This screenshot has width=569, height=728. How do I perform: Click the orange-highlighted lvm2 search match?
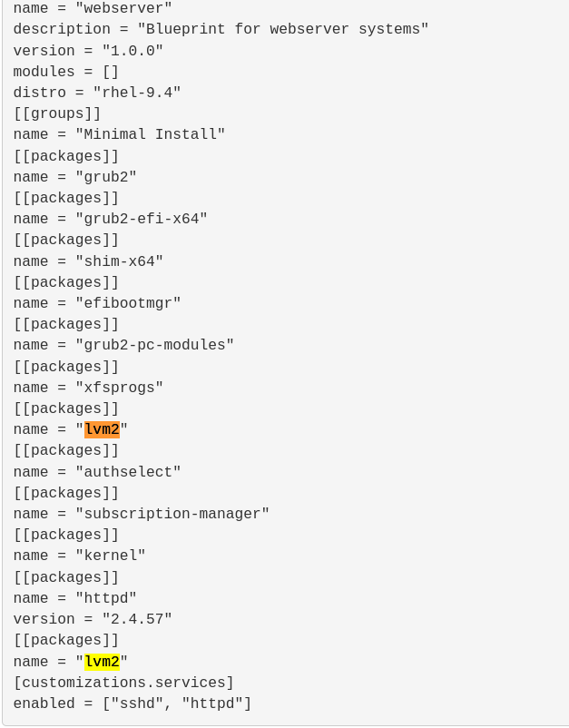[102, 429]
